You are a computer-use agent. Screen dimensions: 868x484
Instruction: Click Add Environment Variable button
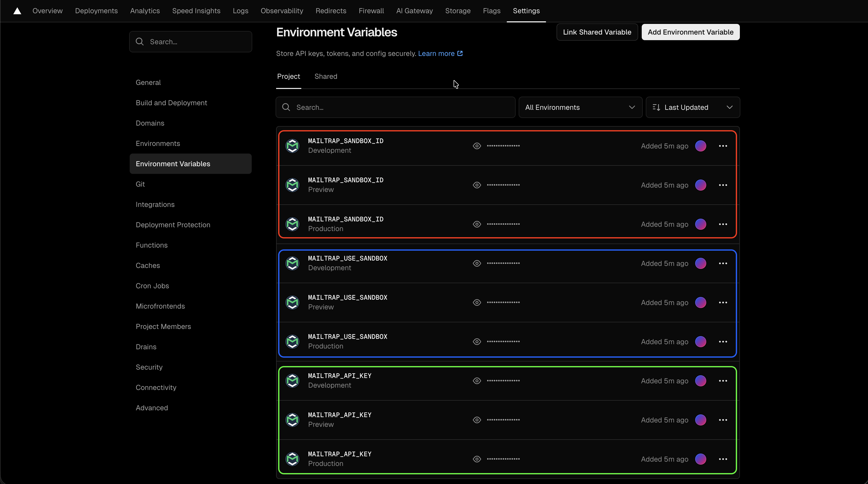click(690, 32)
